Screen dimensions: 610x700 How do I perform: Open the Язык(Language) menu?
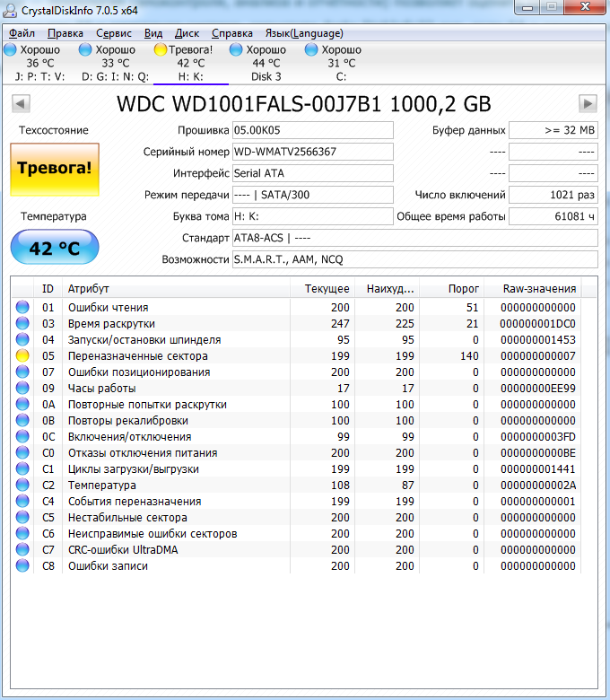304,33
